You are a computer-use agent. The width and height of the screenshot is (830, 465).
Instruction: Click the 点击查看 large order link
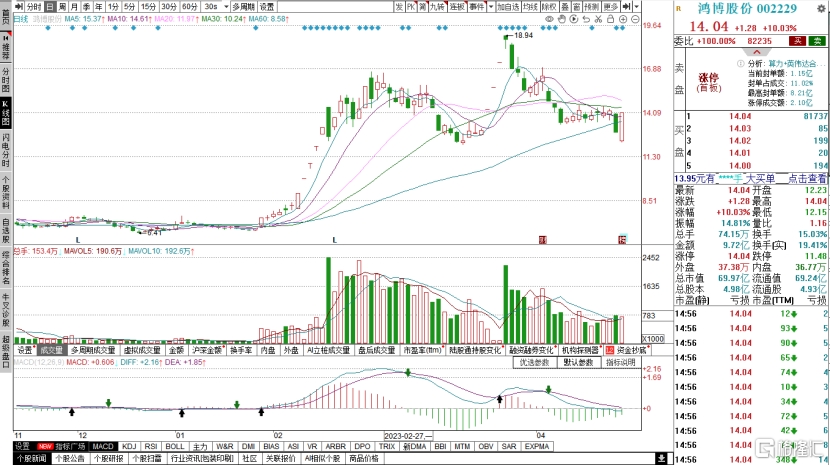click(806, 179)
